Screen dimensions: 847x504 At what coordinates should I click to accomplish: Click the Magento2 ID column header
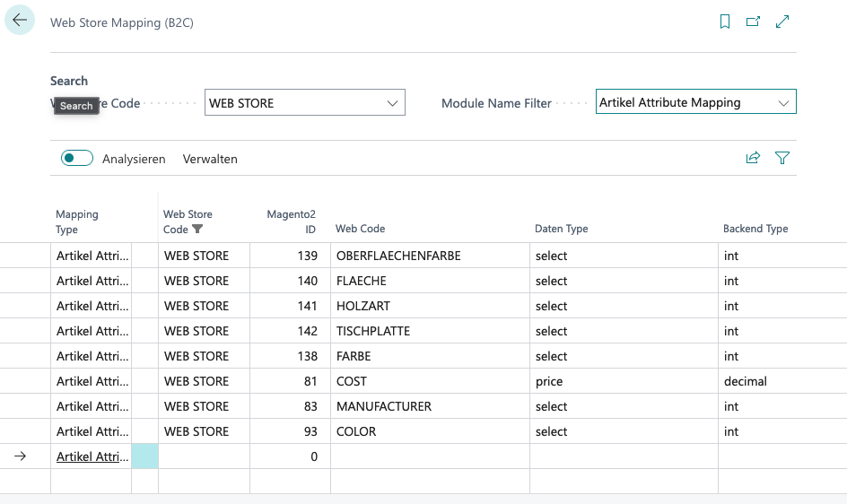click(x=291, y=222)
